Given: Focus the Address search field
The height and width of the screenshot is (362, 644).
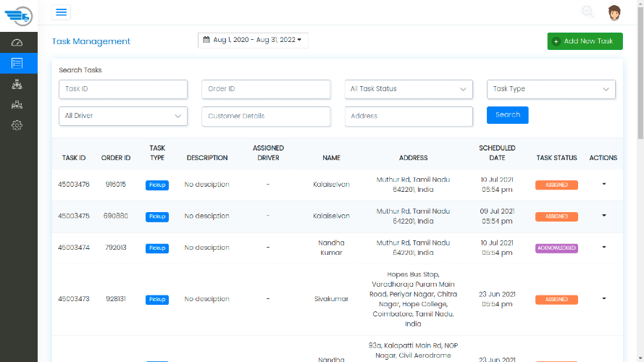Looking at the screenshot, I should click(x=409, y=116).
